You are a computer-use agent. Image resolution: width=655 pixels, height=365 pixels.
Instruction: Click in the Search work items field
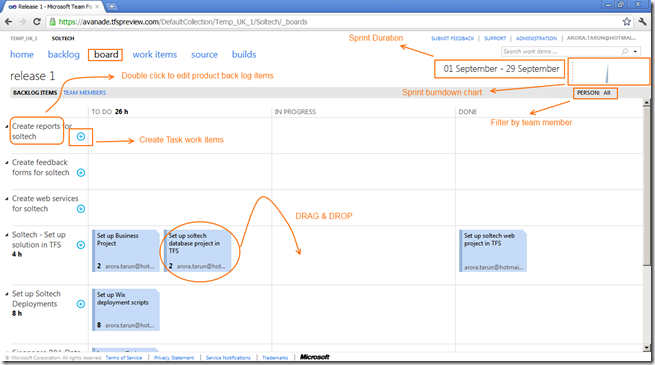[x=560, y=51]
